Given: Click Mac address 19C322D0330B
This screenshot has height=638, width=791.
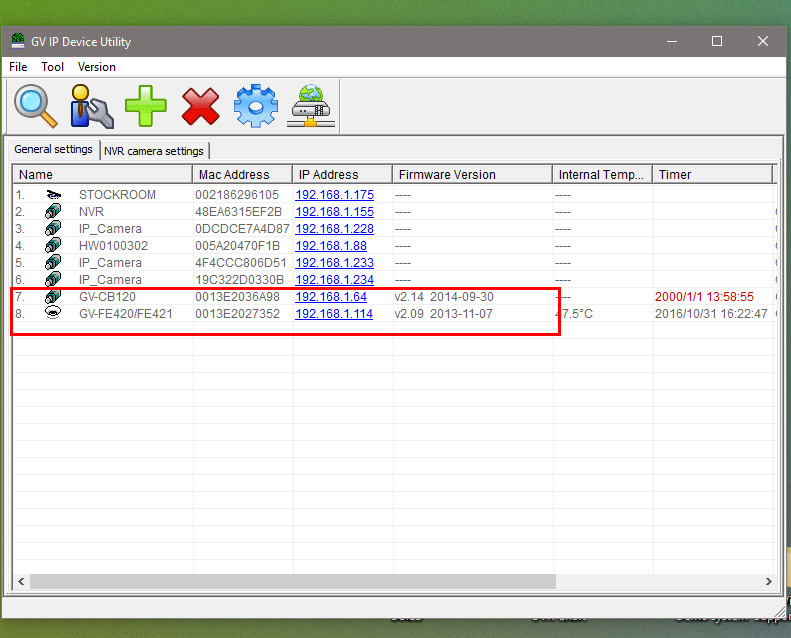Looking at the screenshot, I should pyautogui.click(x=239, y=280).
